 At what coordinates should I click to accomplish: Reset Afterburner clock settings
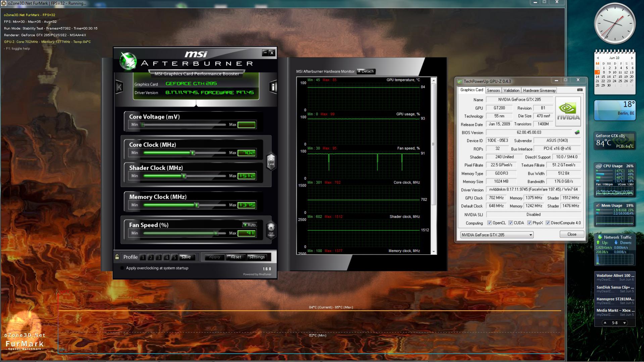coord(236,257)
